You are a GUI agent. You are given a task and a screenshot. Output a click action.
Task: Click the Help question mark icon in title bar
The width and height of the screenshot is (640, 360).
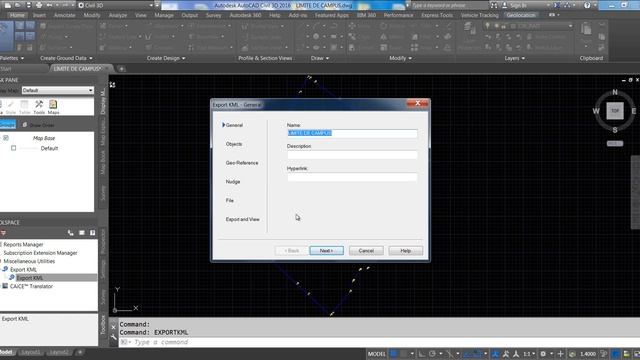[587, 5]
